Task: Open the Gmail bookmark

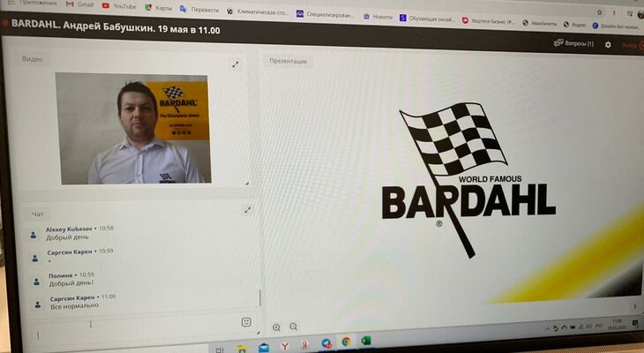Action: coord(79,4)
